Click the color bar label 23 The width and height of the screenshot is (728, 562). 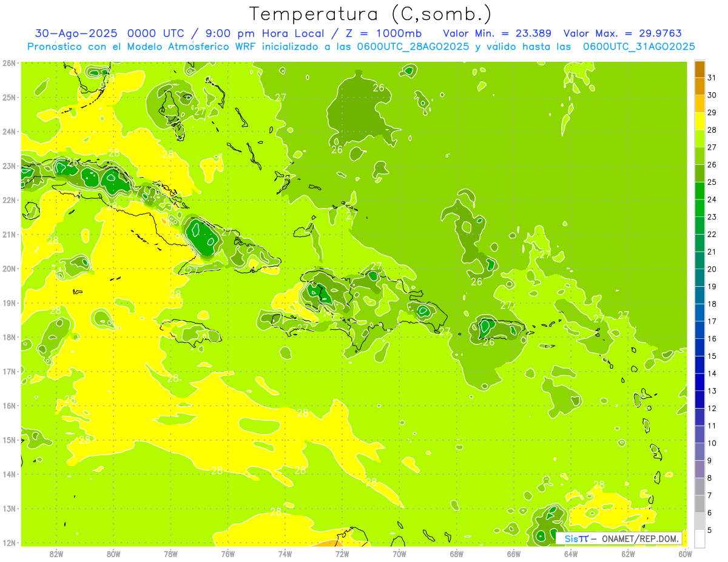click(712, 217)
